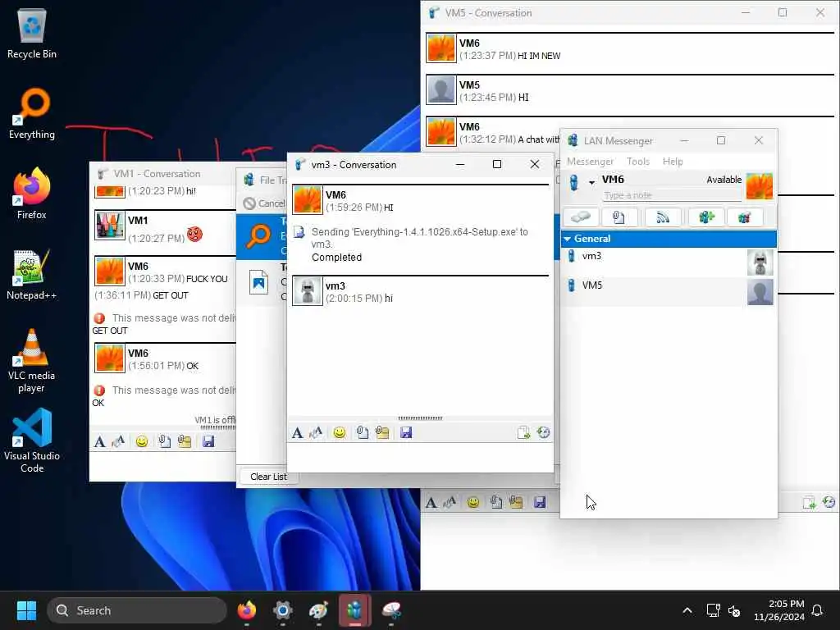The width and height of the screenshot is (840, 630).
Task: Open the Tools menu in LAN Messenger
Action: pos(637,162)
